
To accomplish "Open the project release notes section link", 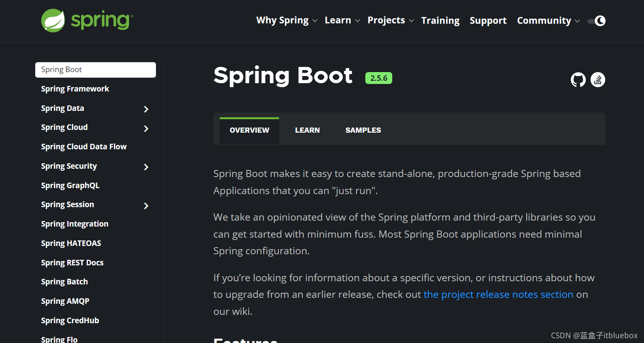I will 498,295.
